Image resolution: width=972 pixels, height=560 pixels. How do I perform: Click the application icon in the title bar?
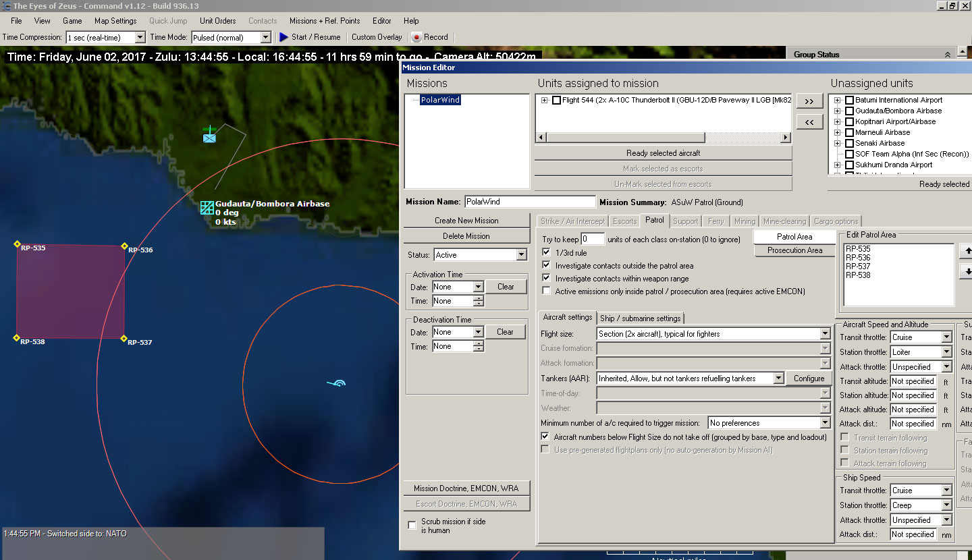6,6
